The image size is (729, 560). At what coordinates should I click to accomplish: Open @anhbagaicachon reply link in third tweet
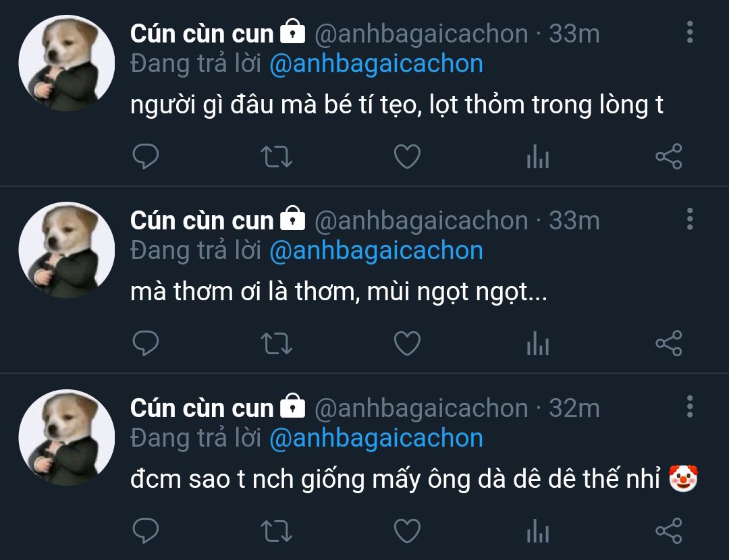point(376,439)
